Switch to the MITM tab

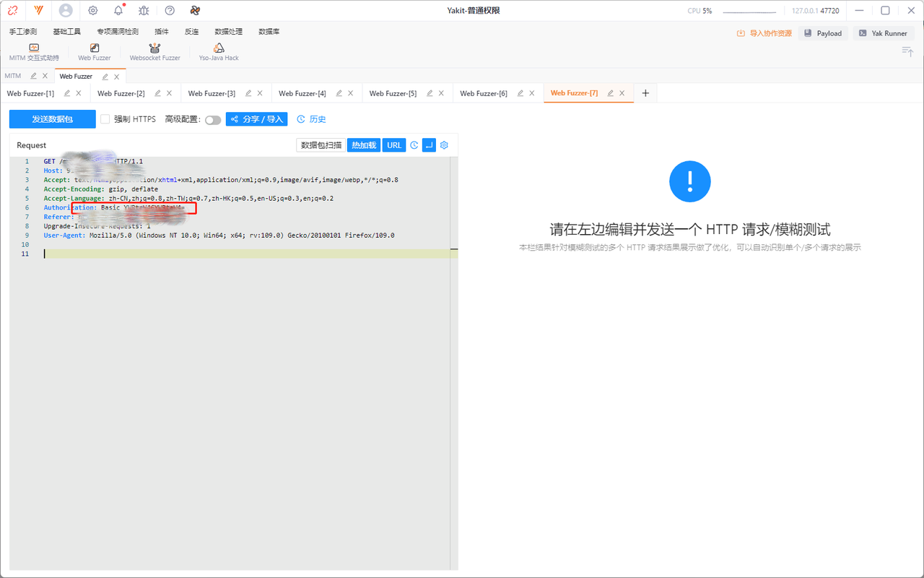tap(13, 76)
